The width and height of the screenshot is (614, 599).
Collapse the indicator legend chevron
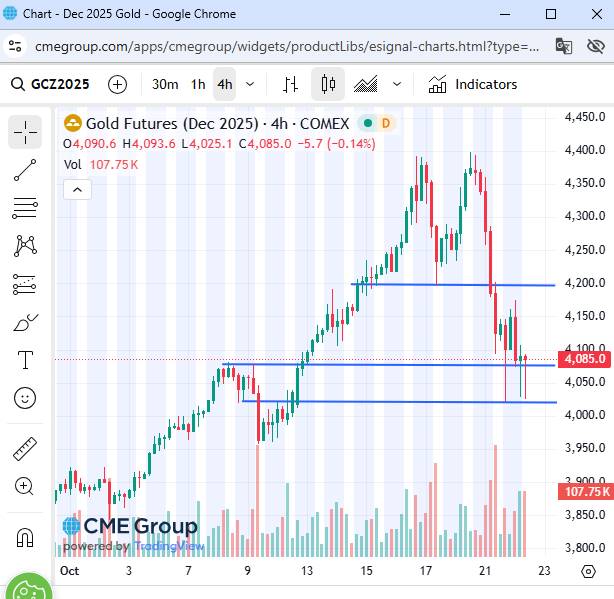pyautogui.click(x=77, y=189)
